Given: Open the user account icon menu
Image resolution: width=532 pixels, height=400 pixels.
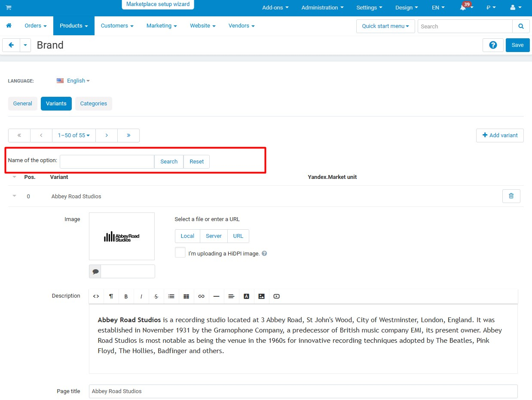Looking at the screenshot, I should click(x=516, y=8).
